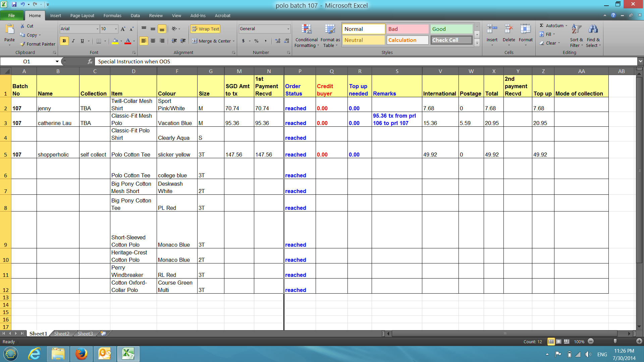The width and height of the screenshot is (644, 362).
Task: Apply the Neutral cell style
Action: click(364, 40)
